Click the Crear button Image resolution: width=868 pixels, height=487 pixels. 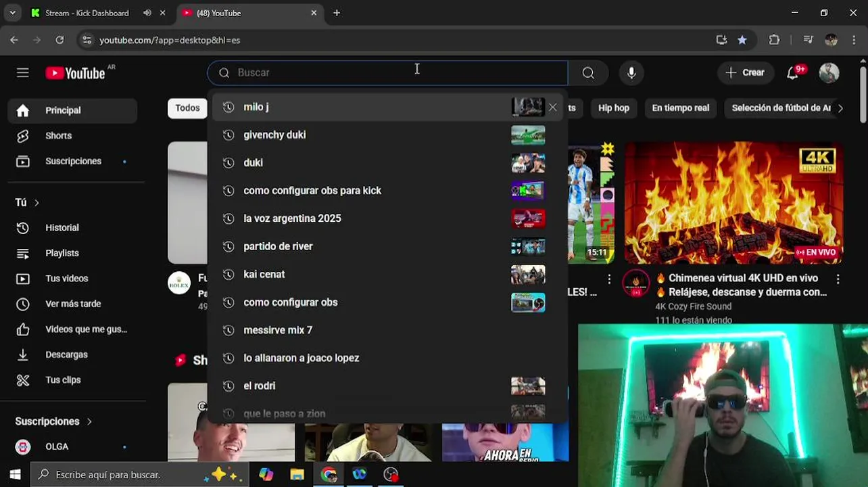coord(745,73)
